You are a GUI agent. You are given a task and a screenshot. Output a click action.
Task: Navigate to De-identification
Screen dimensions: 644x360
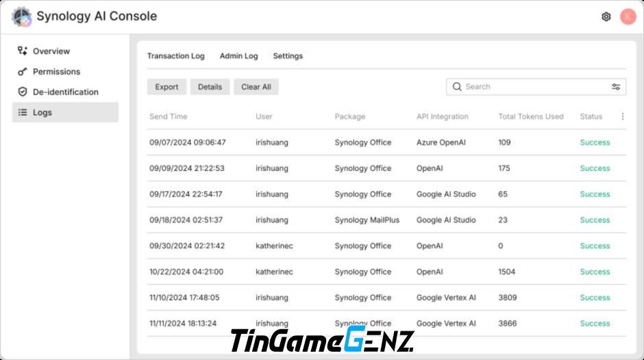(65, 92)
